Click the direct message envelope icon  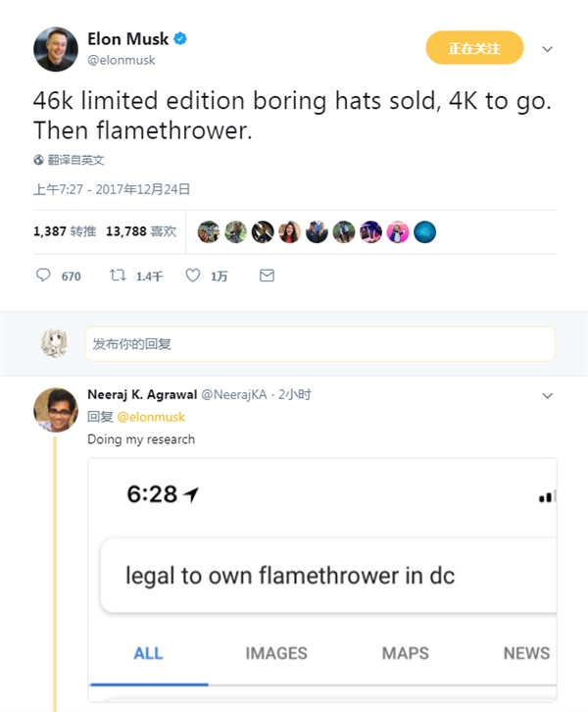[x=267, y=277]
